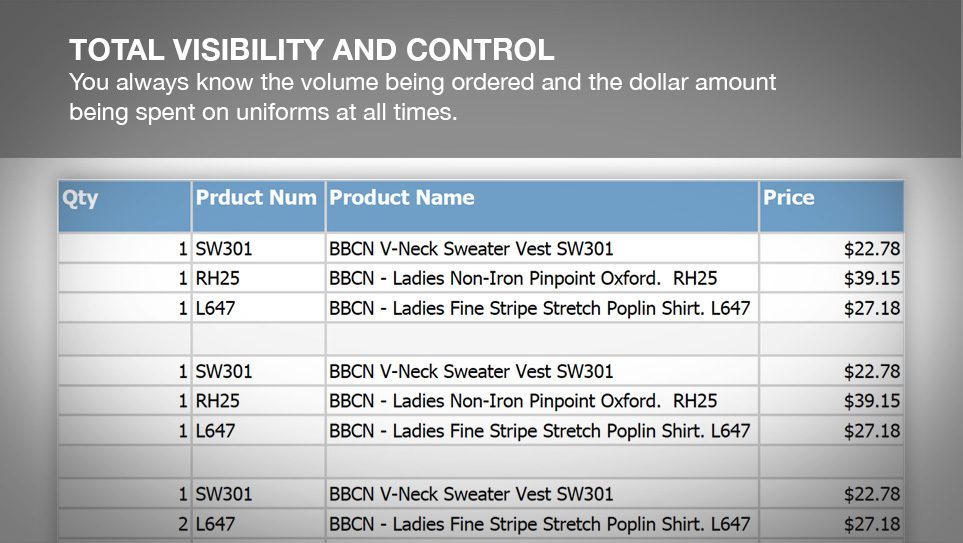Select the first $22.78 price cell
This screenshot has width=963, height=543.
[x=831, y=249]
